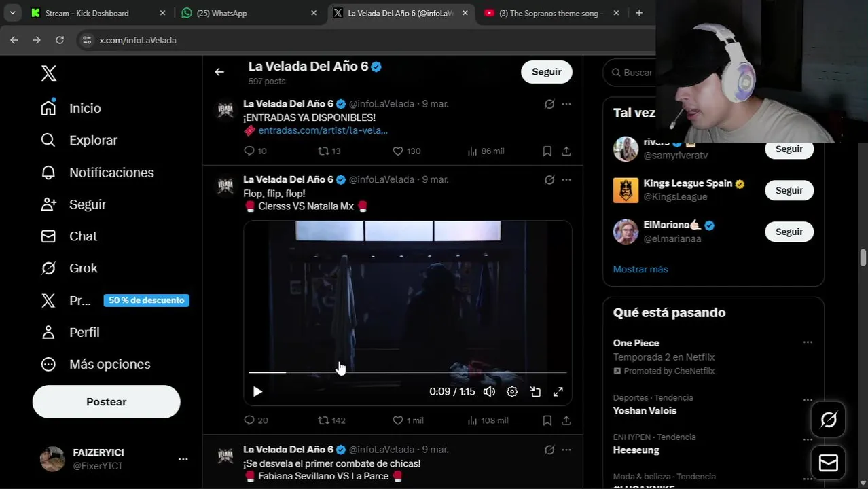Like the ENTRADAS YA DISPONIBLES post
The width and height of the screenshot is (868, 489).
[x=407, y=151]
